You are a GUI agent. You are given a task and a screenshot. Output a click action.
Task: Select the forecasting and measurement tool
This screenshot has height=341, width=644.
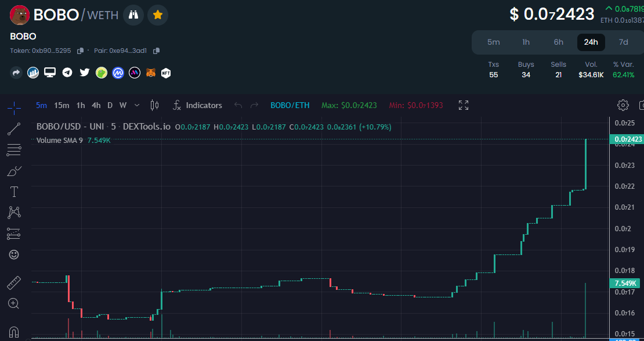point(14,234)
